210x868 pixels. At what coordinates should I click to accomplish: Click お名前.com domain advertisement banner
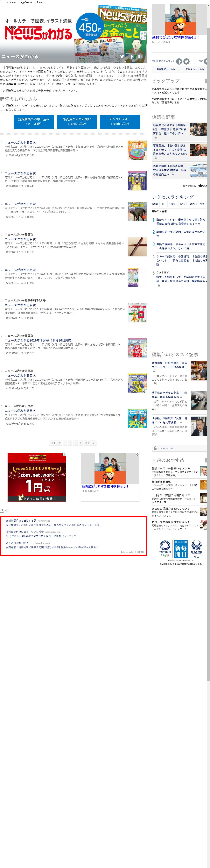click(37, 477)
